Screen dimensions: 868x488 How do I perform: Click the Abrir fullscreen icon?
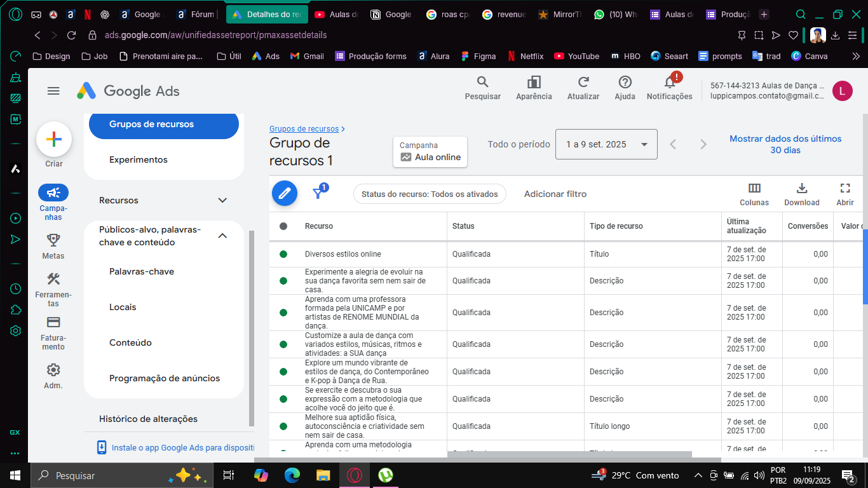click(845, 188)
